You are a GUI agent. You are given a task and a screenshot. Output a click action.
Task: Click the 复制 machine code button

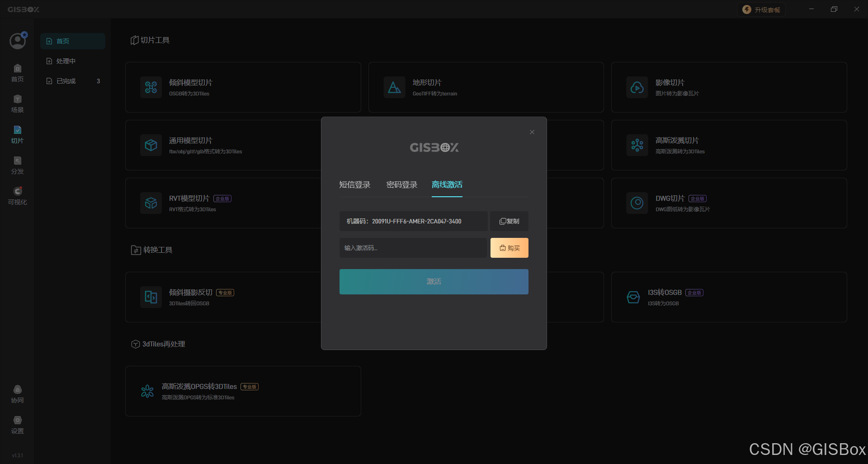[x=509, y=221]
